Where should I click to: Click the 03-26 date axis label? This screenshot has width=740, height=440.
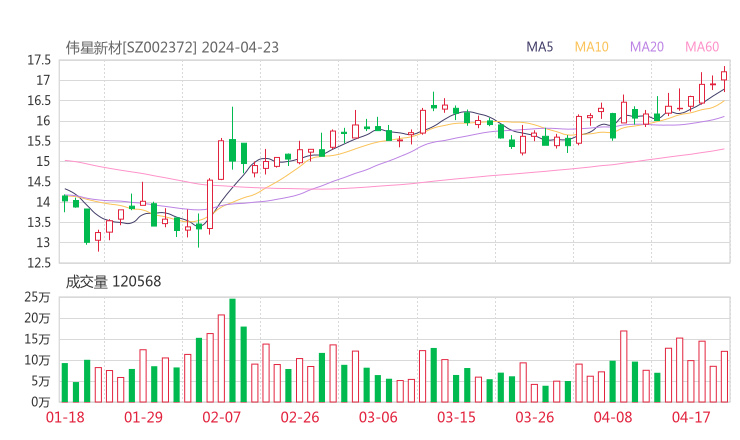(x=534, y=417)
